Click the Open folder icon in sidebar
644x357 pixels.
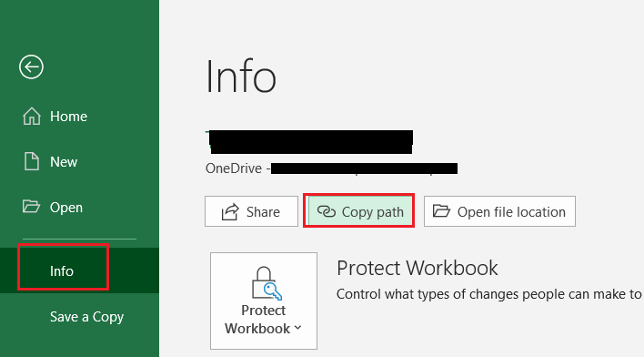coord(31,206)
